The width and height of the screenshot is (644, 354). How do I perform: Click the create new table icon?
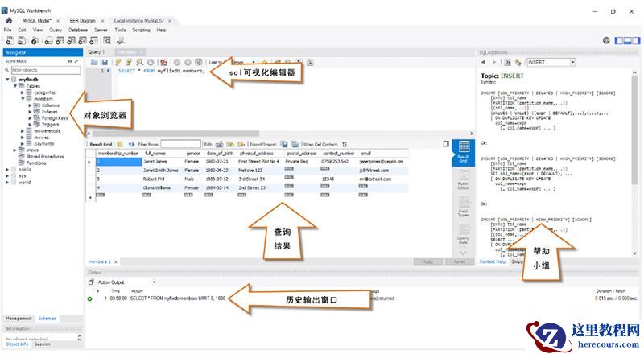(60, 41)
